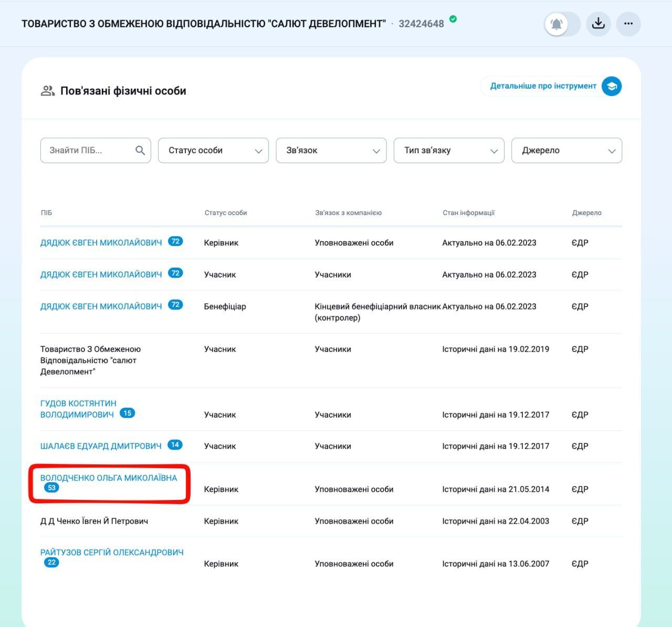Click the 72 badge in Бенефіціар row
672x627 pixels.
coord(175,304)
